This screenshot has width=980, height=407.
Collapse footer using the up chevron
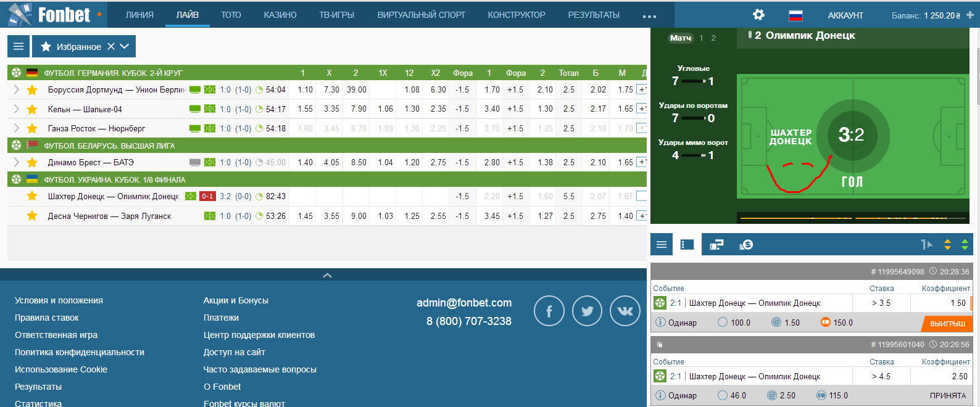(x=327, y=276)
